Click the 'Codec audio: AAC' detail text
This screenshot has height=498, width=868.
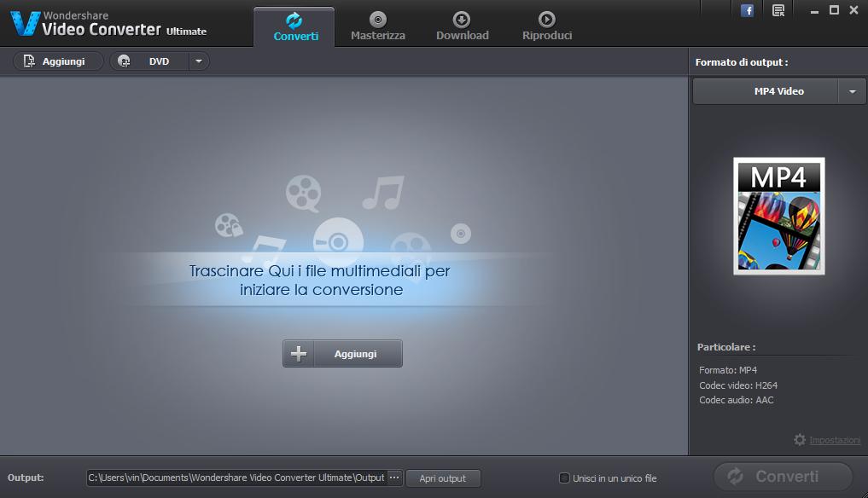click(x=737, y=400)
